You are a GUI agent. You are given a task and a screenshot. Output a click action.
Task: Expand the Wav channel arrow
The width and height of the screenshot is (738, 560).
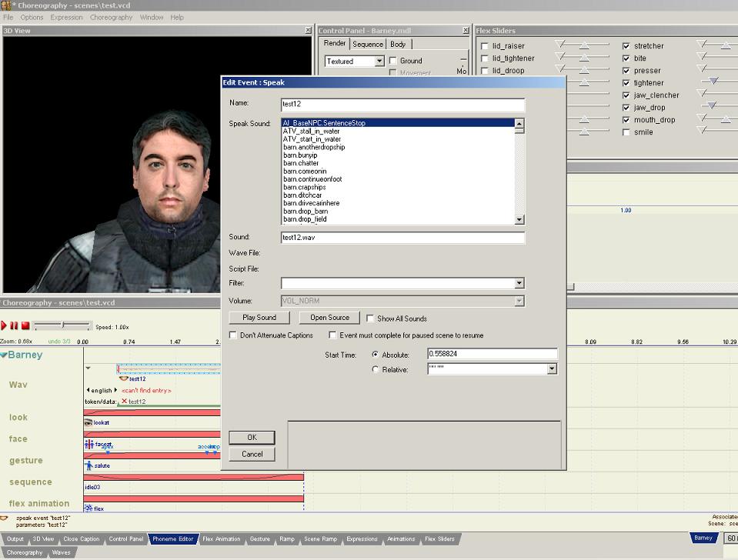(x=88, y=368)
